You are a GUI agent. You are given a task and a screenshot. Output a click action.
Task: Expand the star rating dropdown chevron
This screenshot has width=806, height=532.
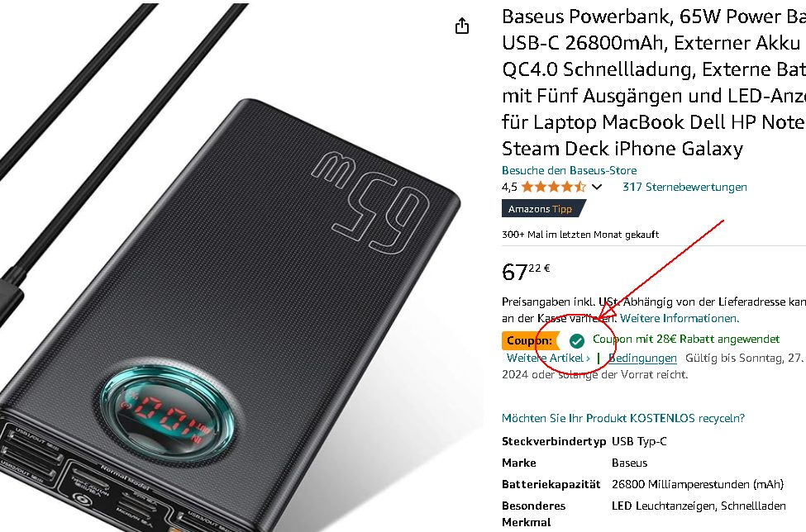(x=597, y=187)
